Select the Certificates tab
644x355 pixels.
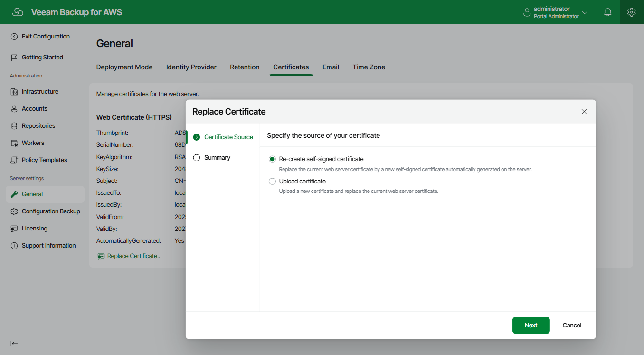pyautogui.click(x=291, y=67)
